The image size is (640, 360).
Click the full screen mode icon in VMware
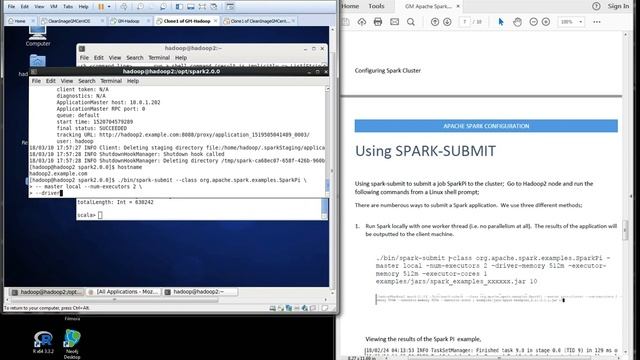[x=202, y=7]
